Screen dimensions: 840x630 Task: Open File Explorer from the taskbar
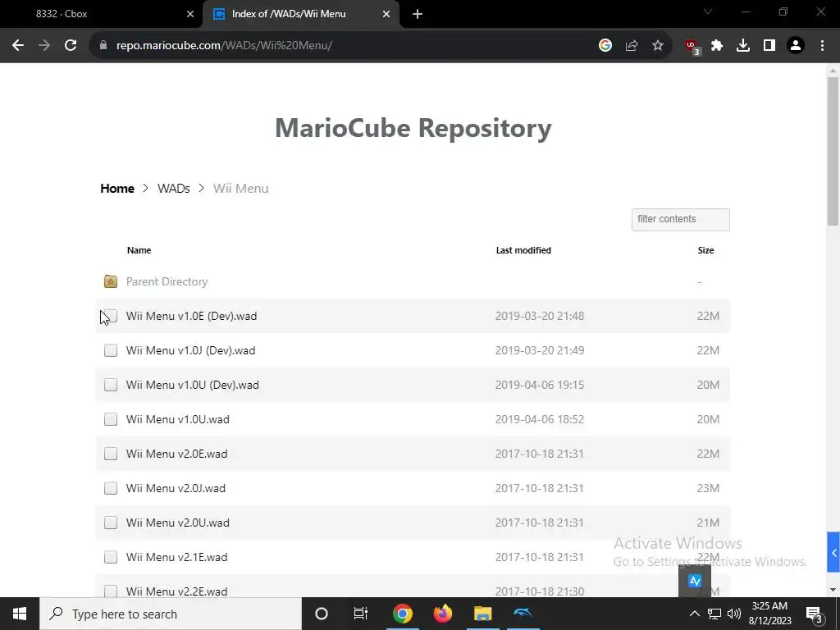pyautogui.click(x=482, y=614)
